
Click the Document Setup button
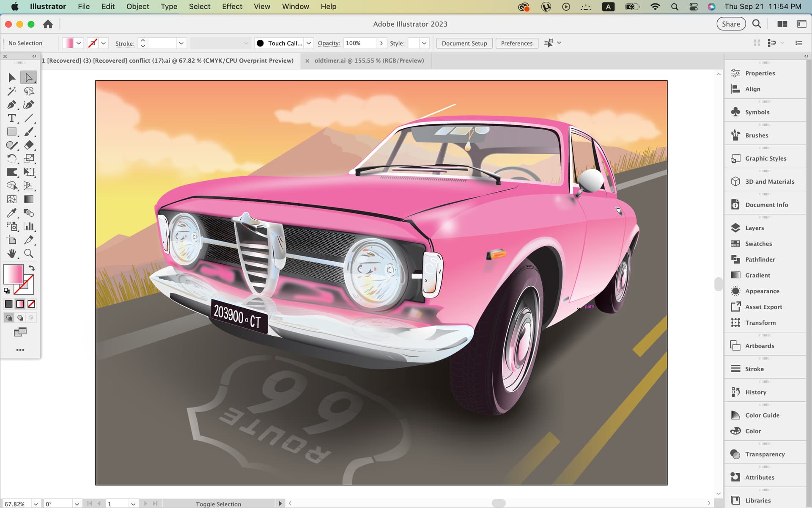point(464,43)
